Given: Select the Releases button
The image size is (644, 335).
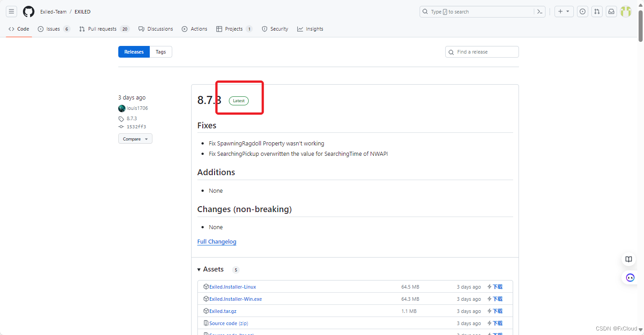Looking at the screenshot, I should (x=134, y=52).
